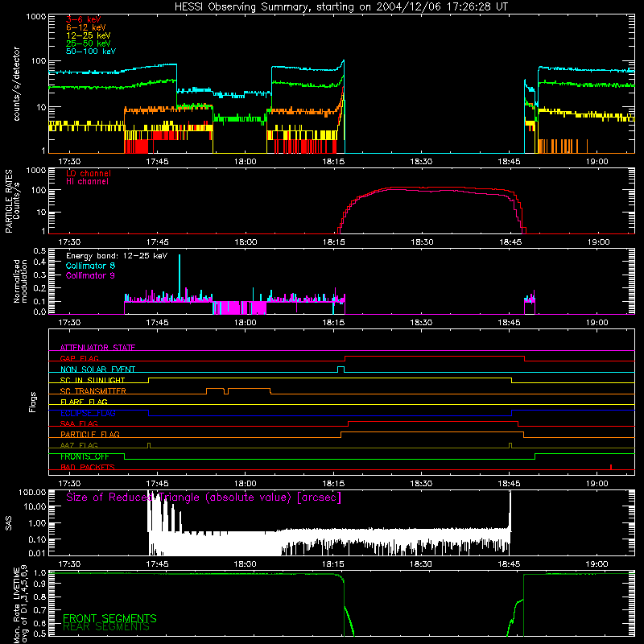Click the counts/s/detector axis label
The width and height of the screenshot is (644, 644).
16,84
